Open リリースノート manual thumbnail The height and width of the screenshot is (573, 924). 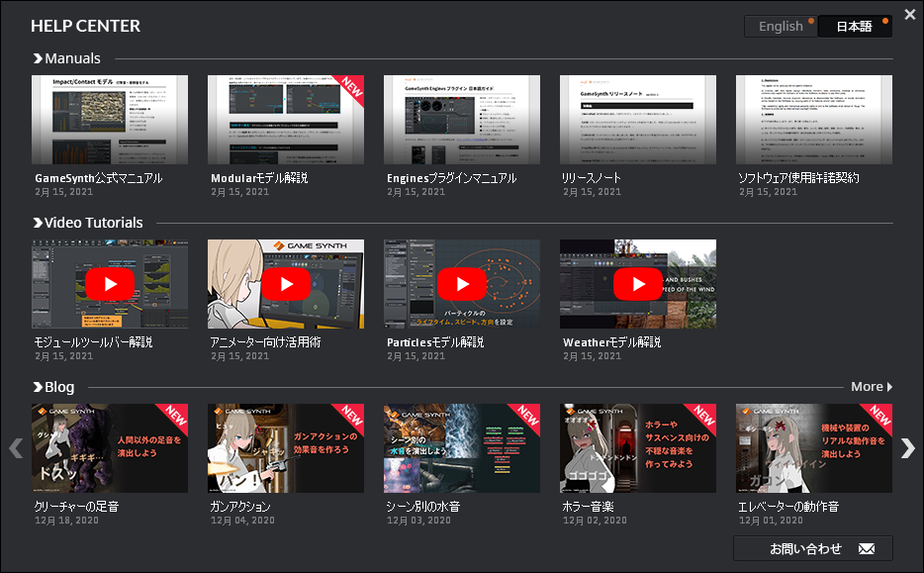(x=638, y=120)
